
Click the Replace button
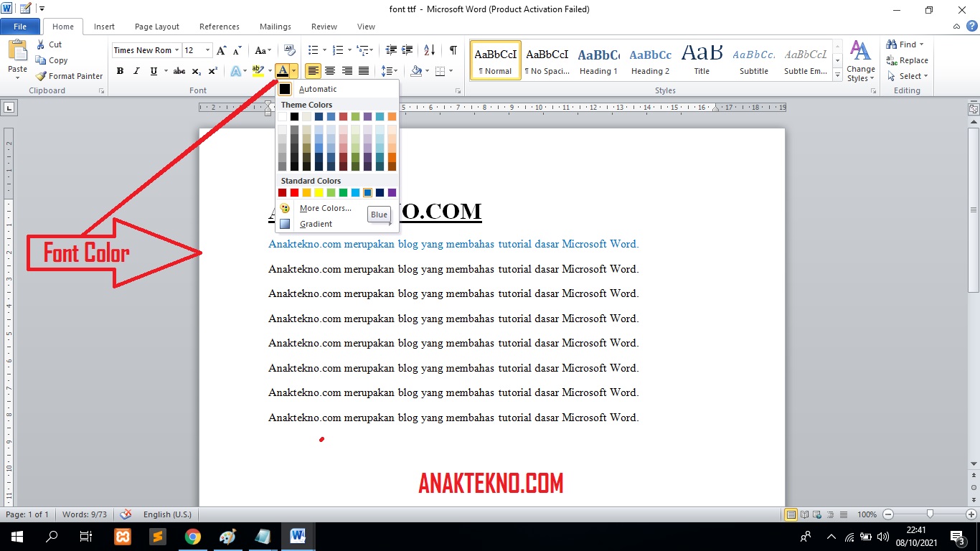pyautogui.click(x=907, y=60)
